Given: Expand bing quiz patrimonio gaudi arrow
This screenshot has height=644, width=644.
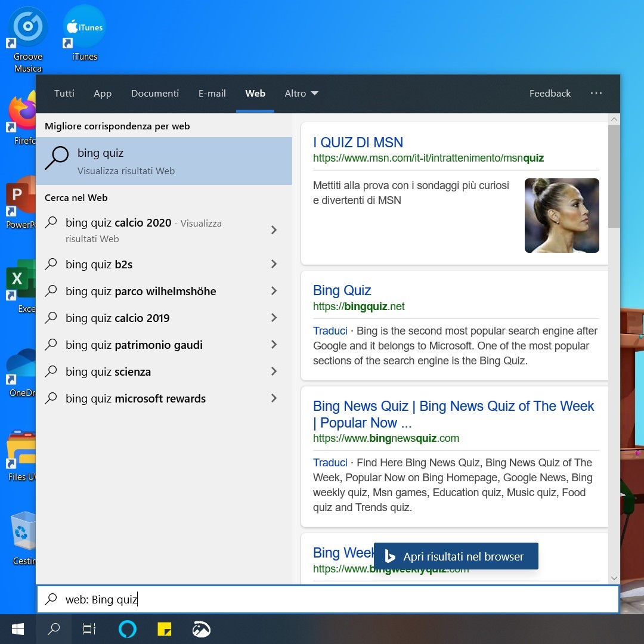Looking at the screenshot, I should [274, 345].
